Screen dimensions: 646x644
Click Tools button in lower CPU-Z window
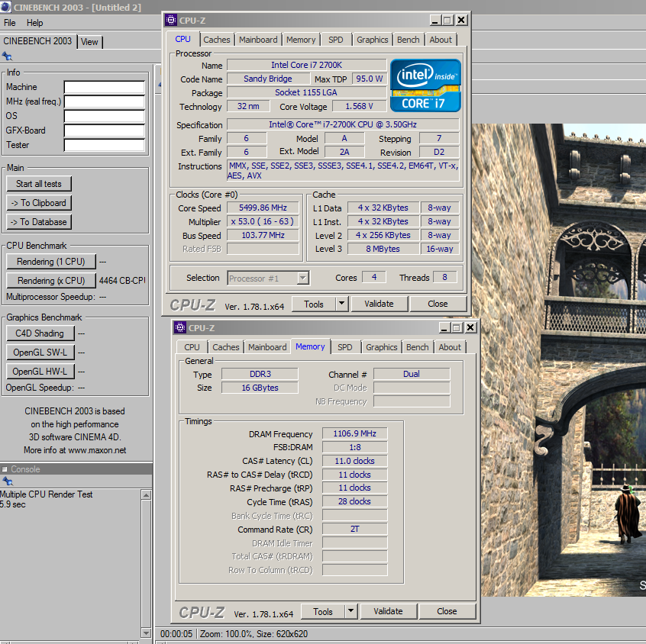[323, 611]
